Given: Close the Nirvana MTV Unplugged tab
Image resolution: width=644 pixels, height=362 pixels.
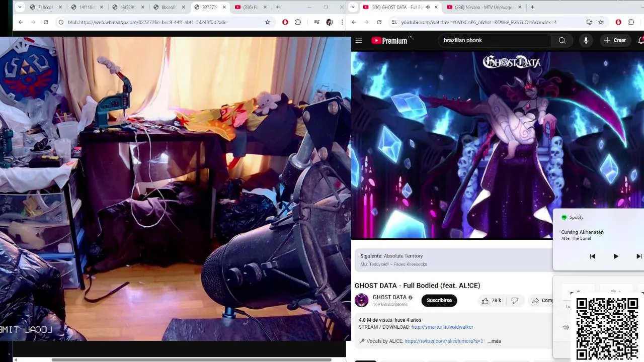Looking at the screenshot, I should (520, 7).
